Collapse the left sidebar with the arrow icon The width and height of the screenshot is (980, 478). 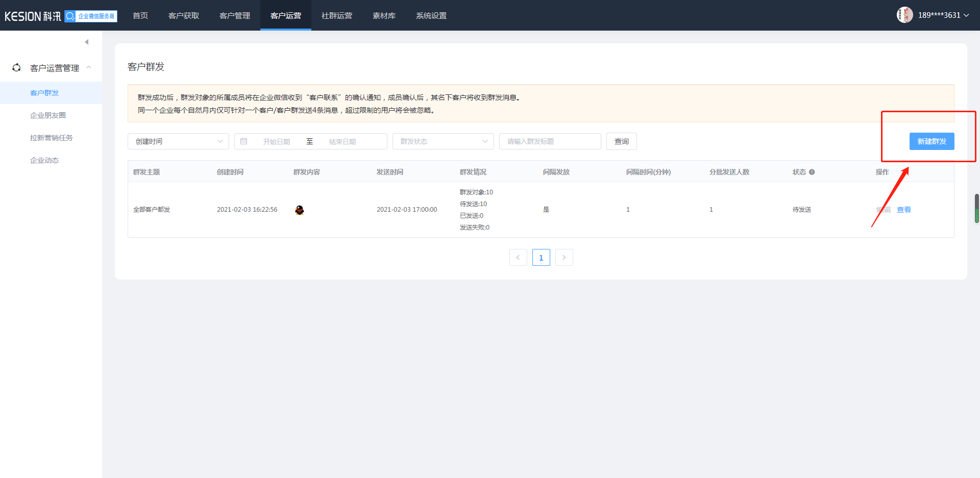pyautogui.click(x=87, y=42)
